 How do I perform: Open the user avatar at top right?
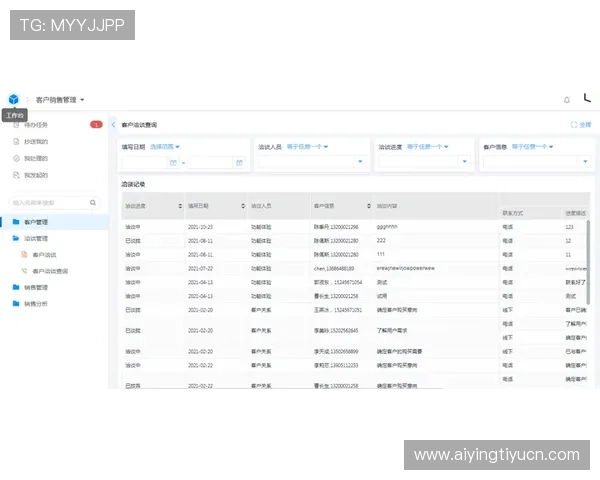click(x=587, y=98)
